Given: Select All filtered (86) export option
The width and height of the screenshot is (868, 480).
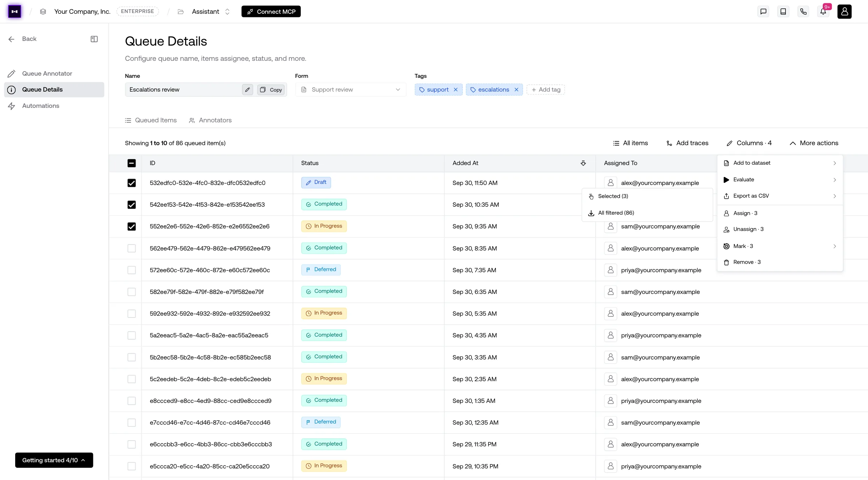Looking at the screenshot, I should 647,213.
